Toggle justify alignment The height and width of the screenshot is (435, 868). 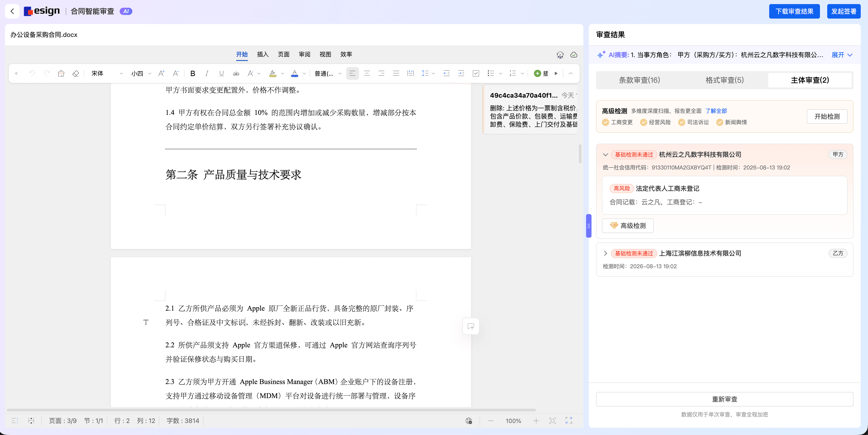point(396,73)
